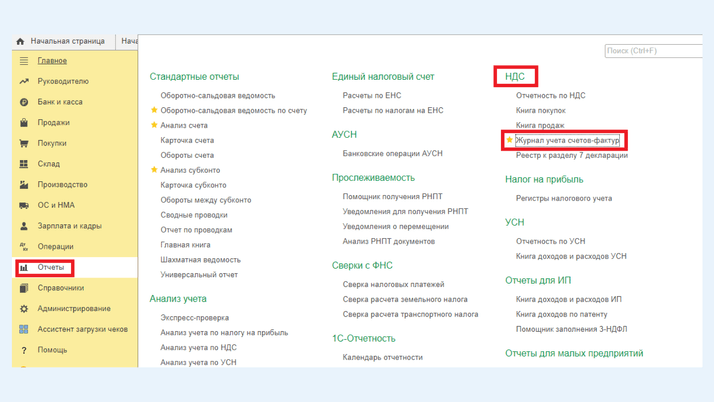This screenshot has width=714, height=402.
Task: Click the Дт/Кт icon for Операции
Action: click(24, 247)
